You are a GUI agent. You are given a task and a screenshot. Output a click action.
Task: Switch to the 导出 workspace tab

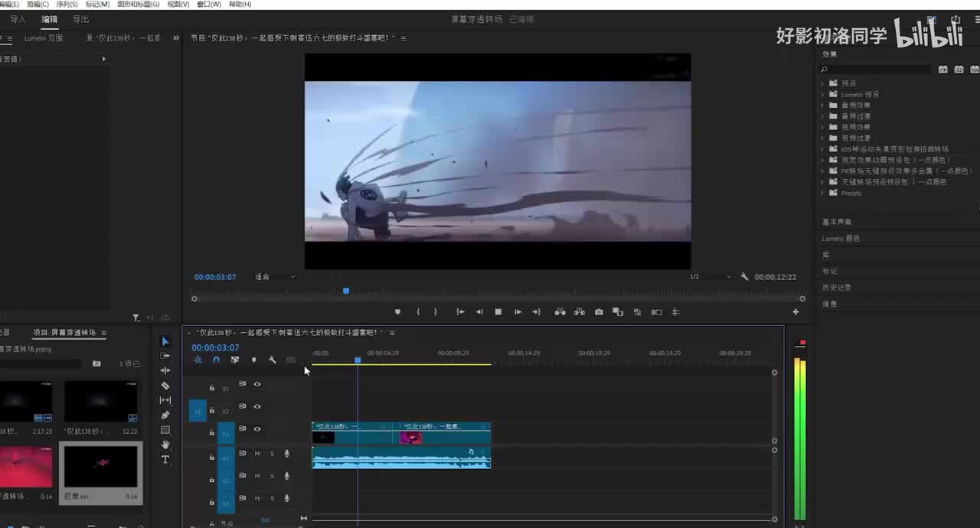click(x=80, y=19)
